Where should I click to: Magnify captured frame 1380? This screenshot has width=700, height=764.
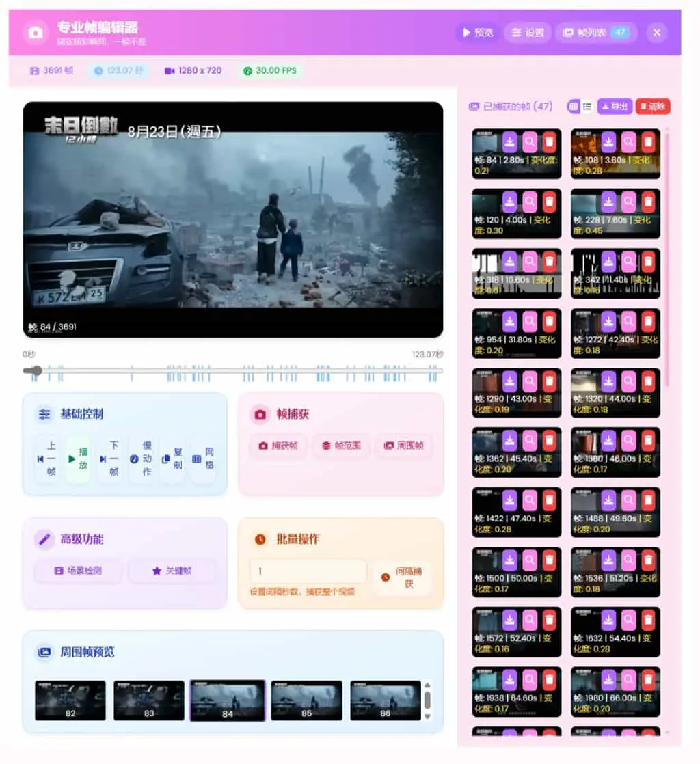click(x=628, y=441)
